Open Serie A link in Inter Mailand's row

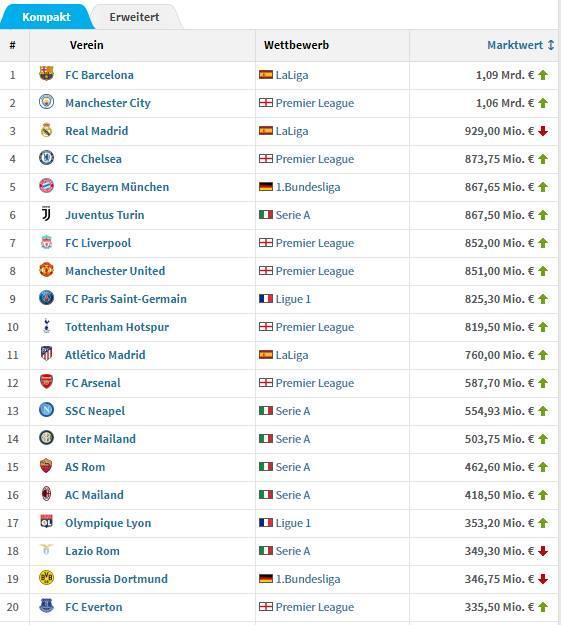pyautogui.click(x=293, y=439)
